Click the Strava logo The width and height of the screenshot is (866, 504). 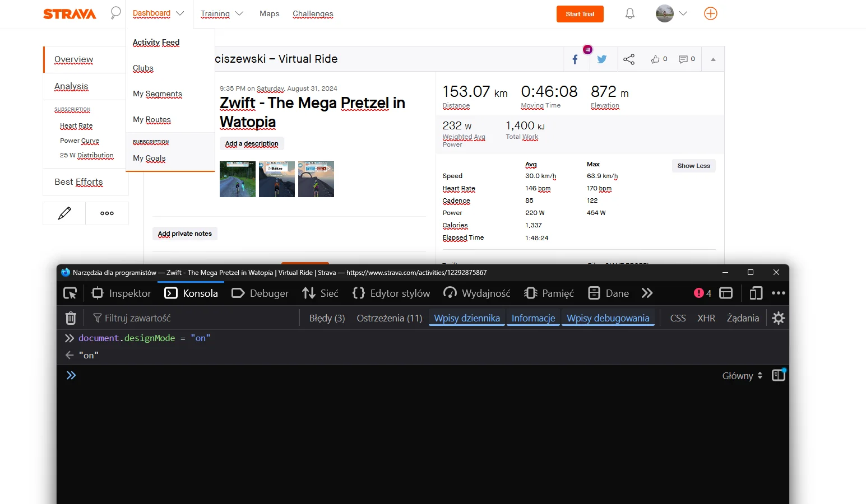70,14
